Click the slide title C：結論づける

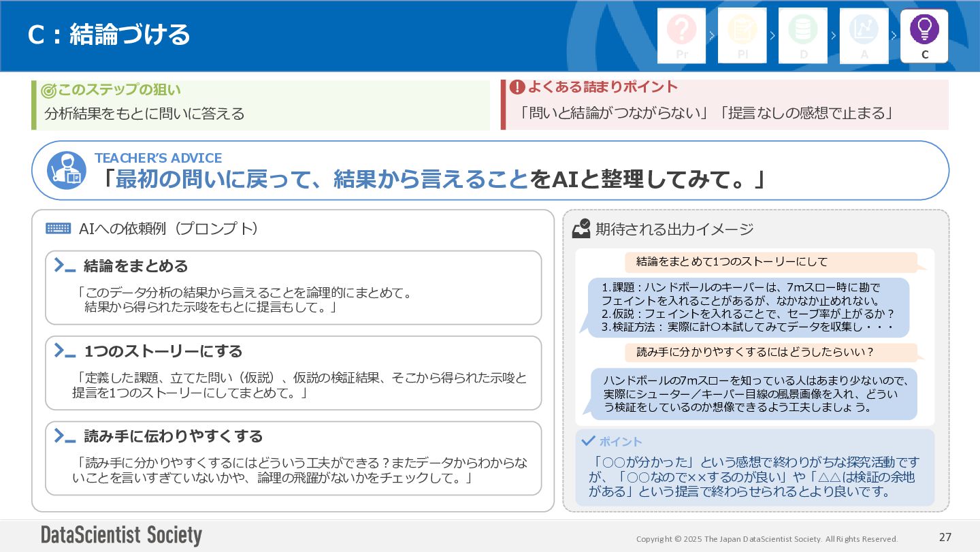point(109,35)
